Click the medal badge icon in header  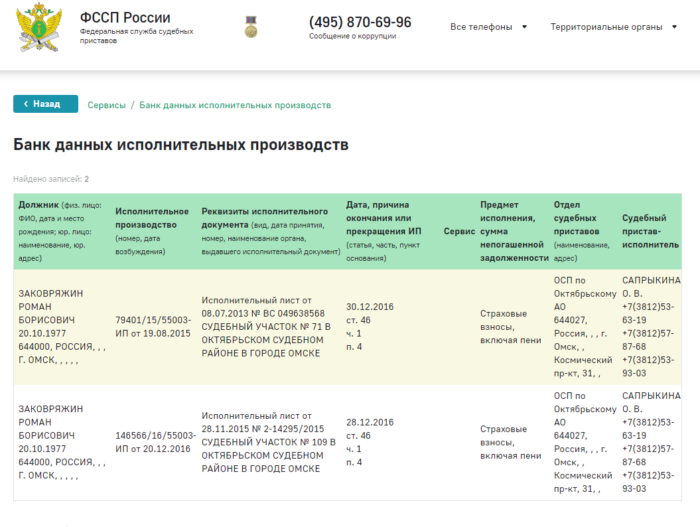[x=250, y=28]
